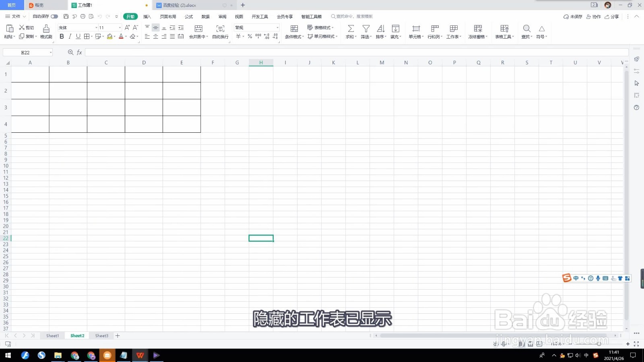
Task: Click the AutoSum (求和) sigma icon
Action: pos(351,29)
